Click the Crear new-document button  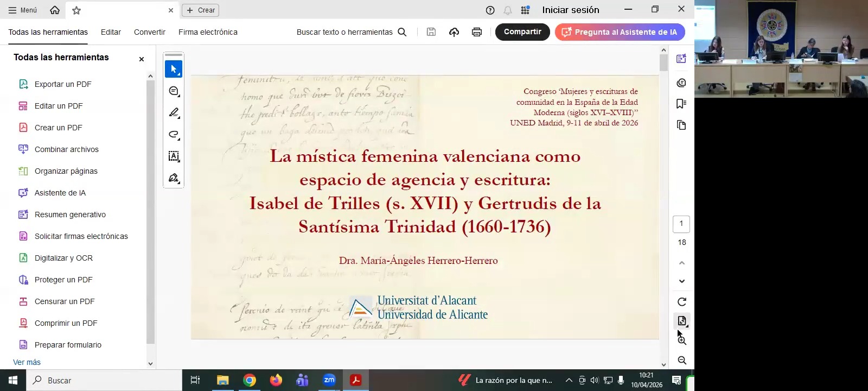tap(201, 10)
